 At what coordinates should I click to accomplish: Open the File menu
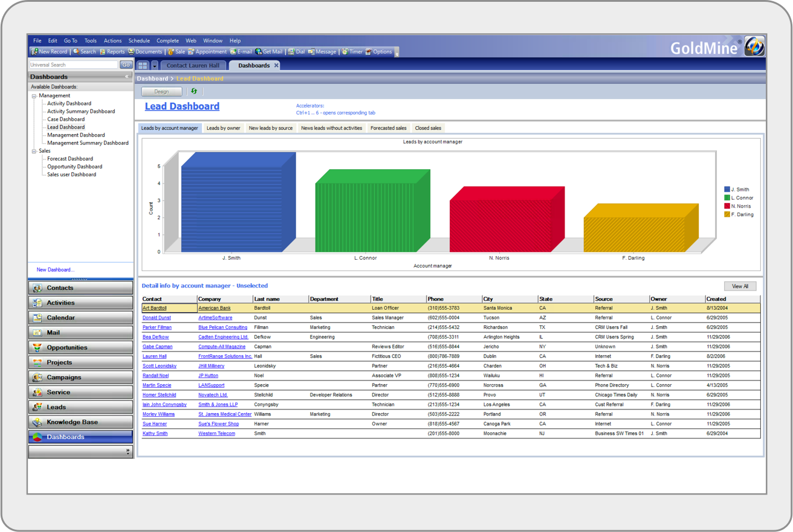point(37,41)
